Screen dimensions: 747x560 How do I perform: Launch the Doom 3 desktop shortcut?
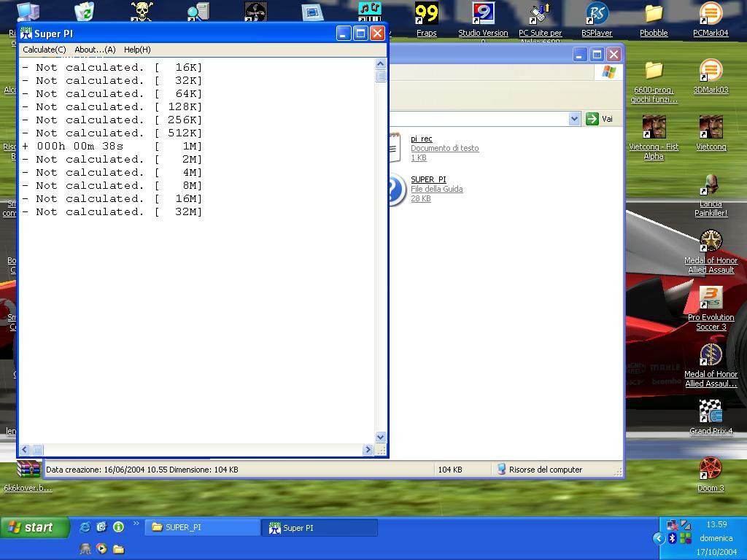711,474
